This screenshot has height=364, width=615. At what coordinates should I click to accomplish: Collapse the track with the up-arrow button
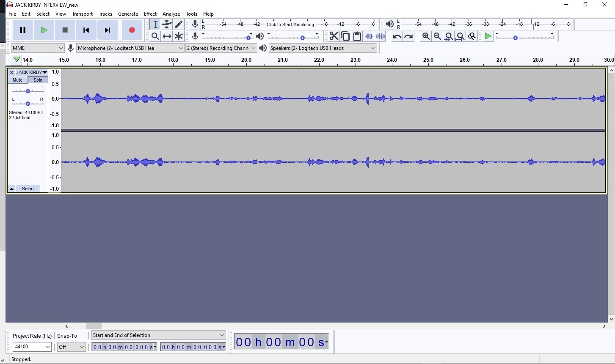point(12,189)
